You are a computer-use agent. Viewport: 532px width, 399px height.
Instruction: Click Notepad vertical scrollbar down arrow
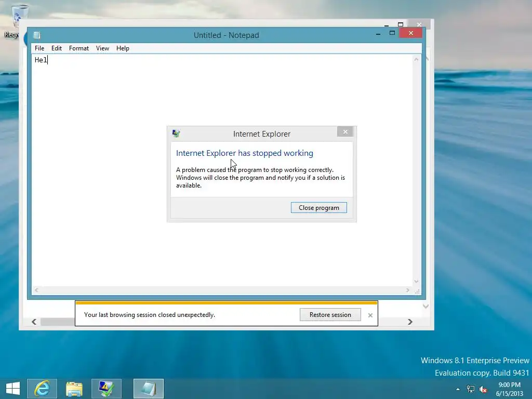416,281
